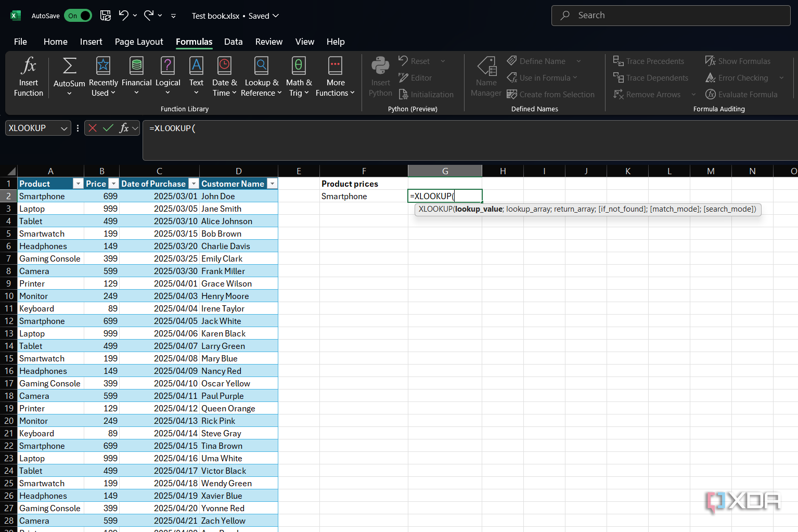Open the Page Layout tab

click(x=139, y=42)
